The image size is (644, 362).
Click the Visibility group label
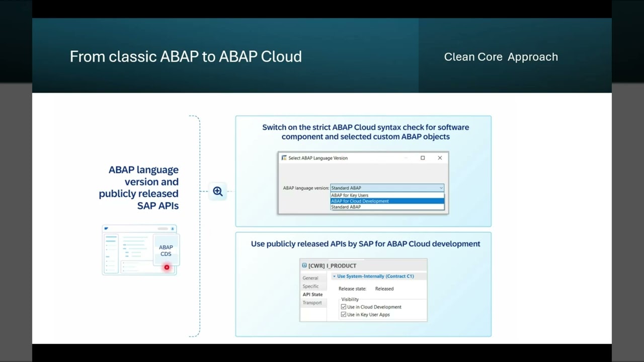(350, 299)
